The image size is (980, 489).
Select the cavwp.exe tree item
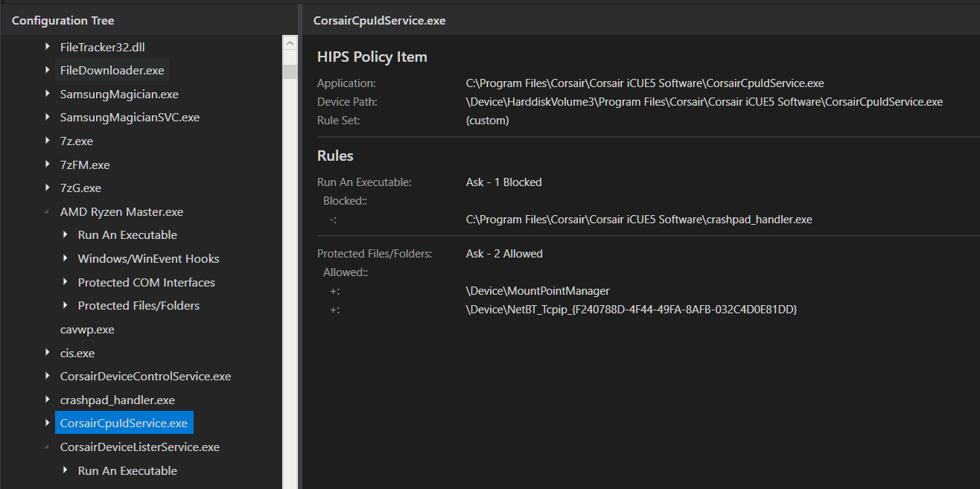(x=87, y=330)
